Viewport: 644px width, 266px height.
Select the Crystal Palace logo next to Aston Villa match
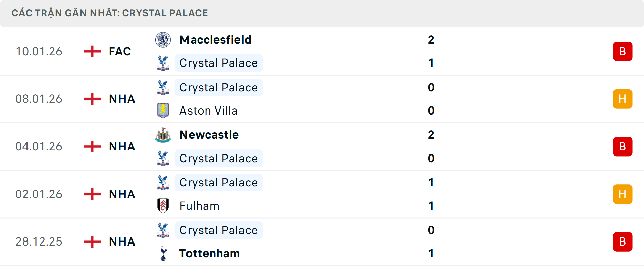coord(163,87)
